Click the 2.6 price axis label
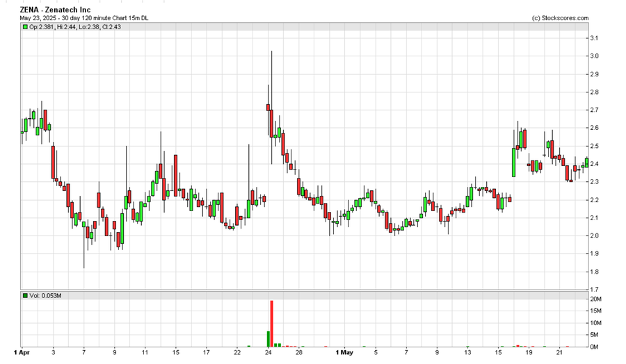This screenshot has height=364, width=626. (594, 128)
